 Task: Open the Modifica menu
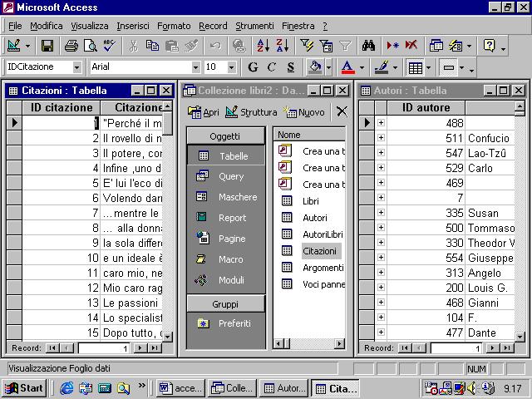pyautogui.click(x=47, y=26)
